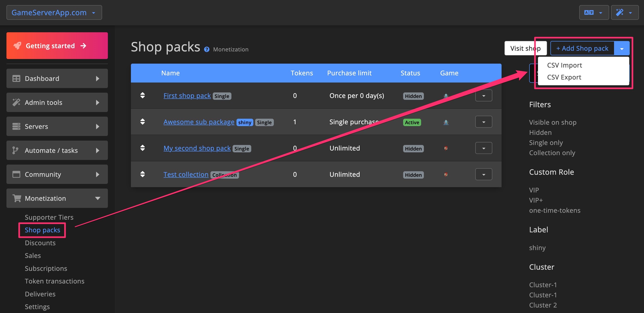Open the First shop pack link
The height and width of the screenshot is (313, 644).
point(187,95)
